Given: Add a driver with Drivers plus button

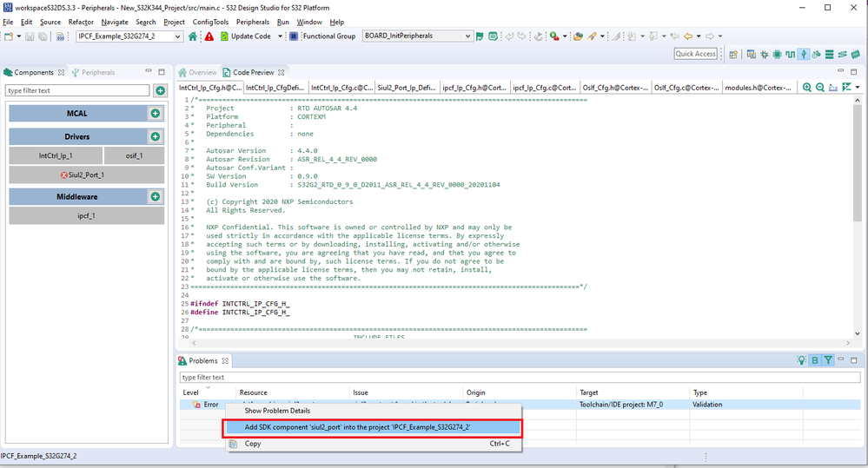Looking at the screenshot, I should pyautogui.click(x=156, y=136).
